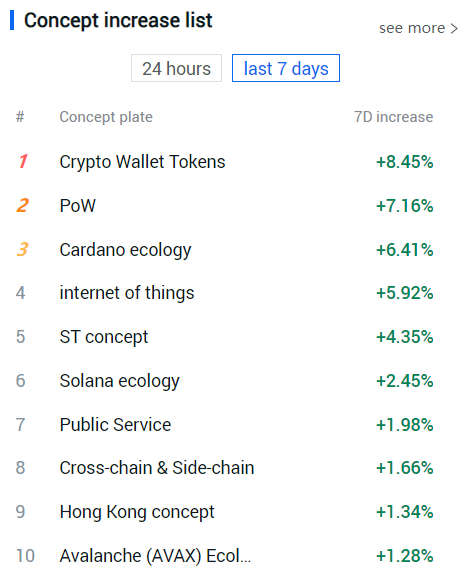This screenshot has width=476, height=584.
Task: Click the rank 2 badge icon
Action: coord(23,206)
